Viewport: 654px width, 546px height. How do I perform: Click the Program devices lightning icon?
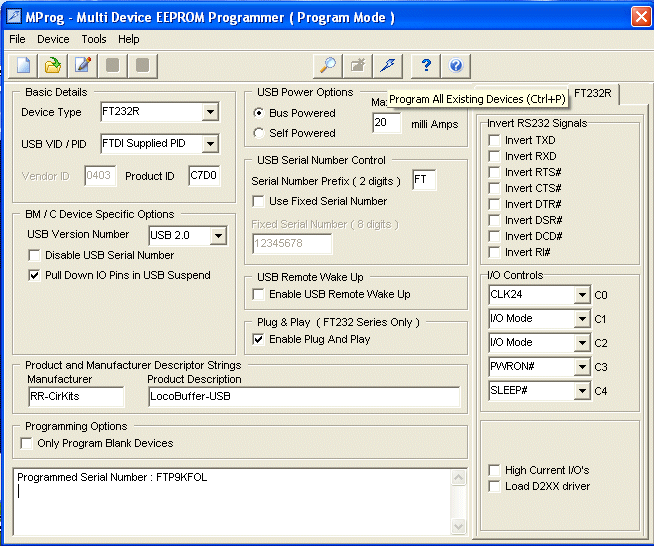387,66
